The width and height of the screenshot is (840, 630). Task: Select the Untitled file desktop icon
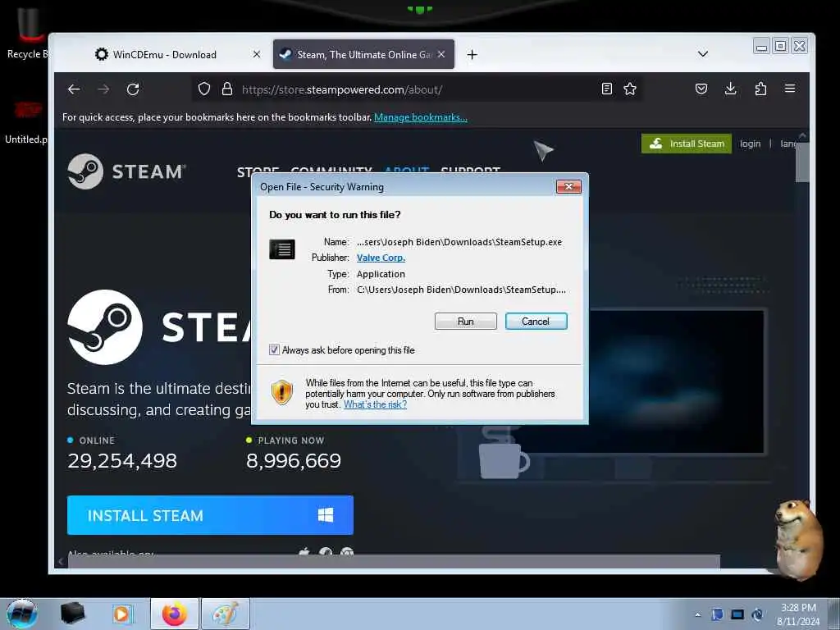click(25, 123)
